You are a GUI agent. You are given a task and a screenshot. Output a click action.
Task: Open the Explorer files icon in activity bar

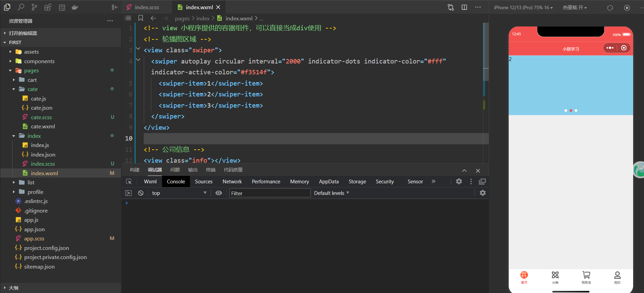click(7, 7)
